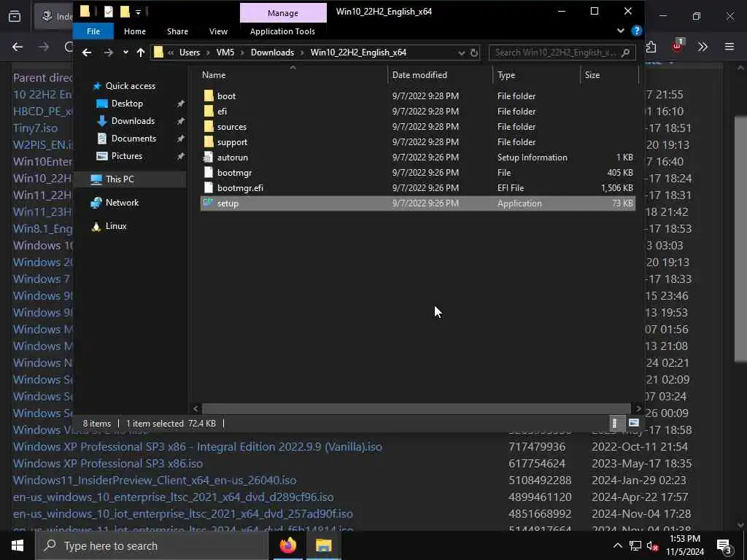This screenshot has width=747, height=560.
Task: Select the autorun file icon
Action: pyautogui.click(x=208, y=157)
